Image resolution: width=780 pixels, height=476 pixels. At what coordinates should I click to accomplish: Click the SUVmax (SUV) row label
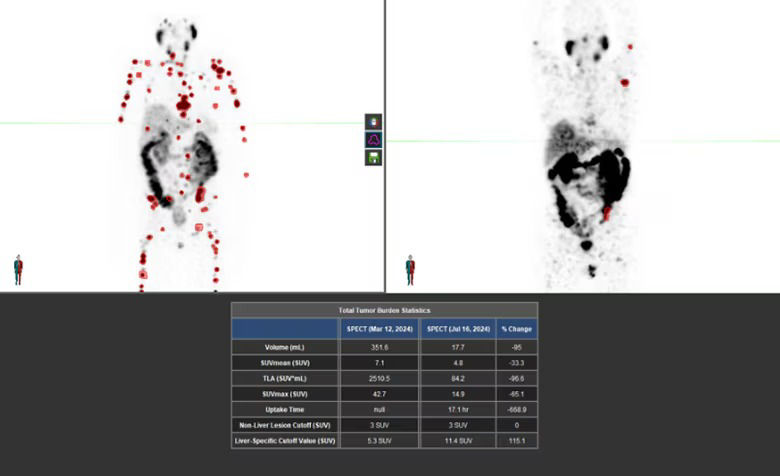pos(285,394)
